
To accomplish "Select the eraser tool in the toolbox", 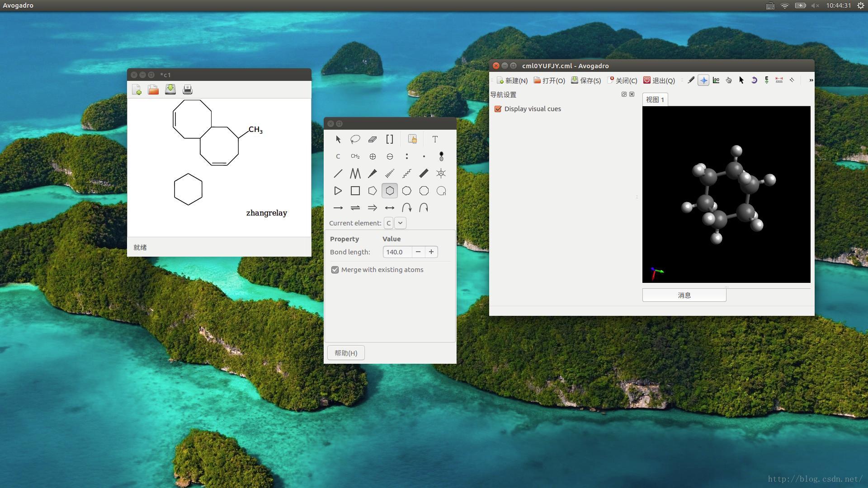I will [x=373, y=139].
